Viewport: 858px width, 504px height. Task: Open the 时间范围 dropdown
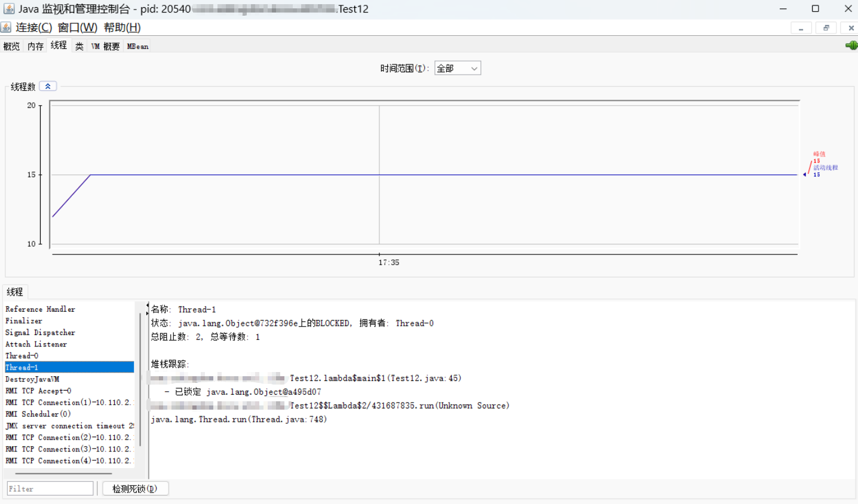tap(458, 68)
